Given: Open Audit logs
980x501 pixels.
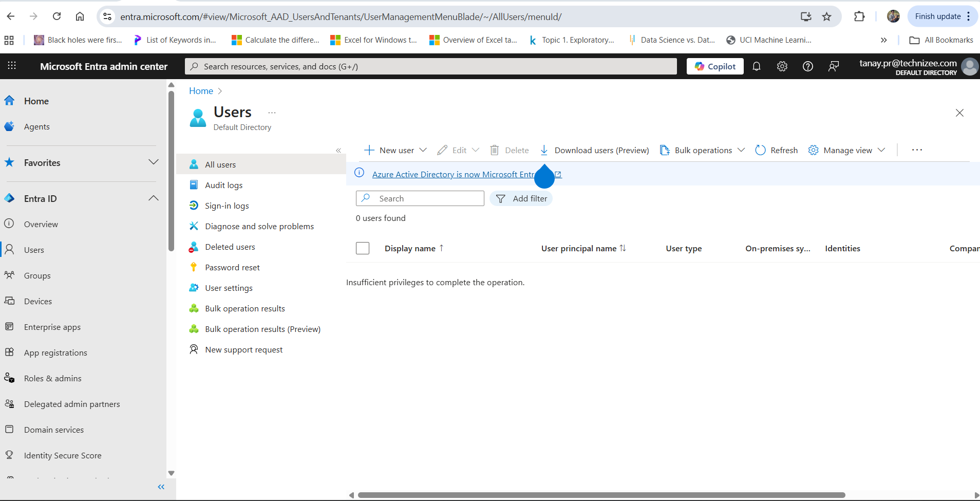Looking at the screenshot, I should (224, 185).
